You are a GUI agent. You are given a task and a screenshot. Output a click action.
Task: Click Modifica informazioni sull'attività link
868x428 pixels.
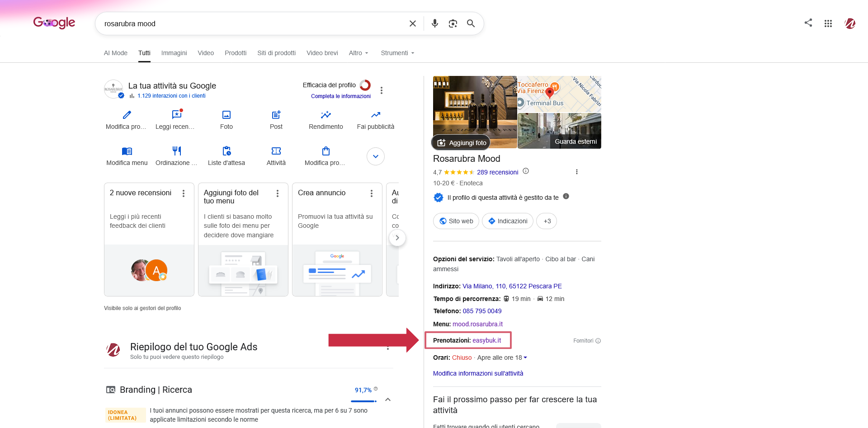478,373
